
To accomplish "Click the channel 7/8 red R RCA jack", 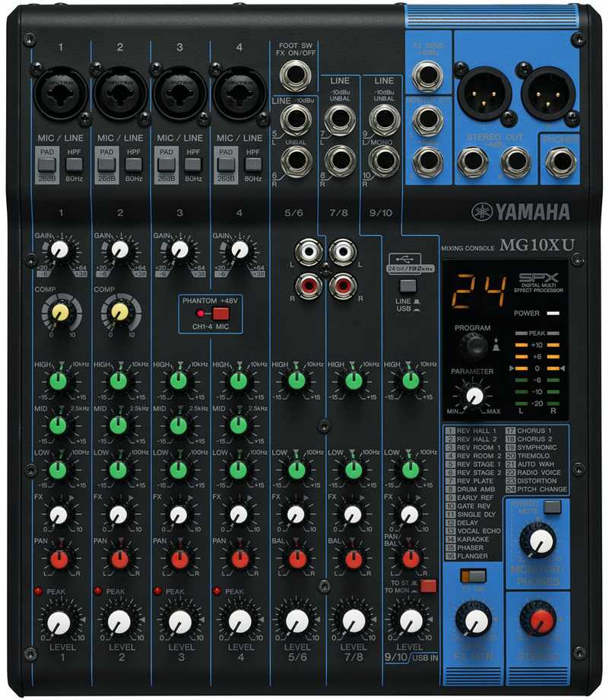I will 343,285.
